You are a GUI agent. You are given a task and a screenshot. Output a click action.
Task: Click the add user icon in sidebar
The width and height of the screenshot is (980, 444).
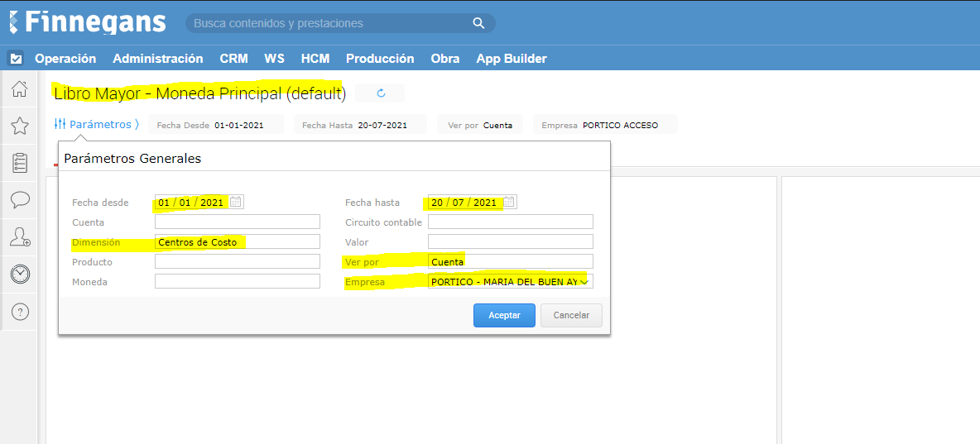(20, 237)
